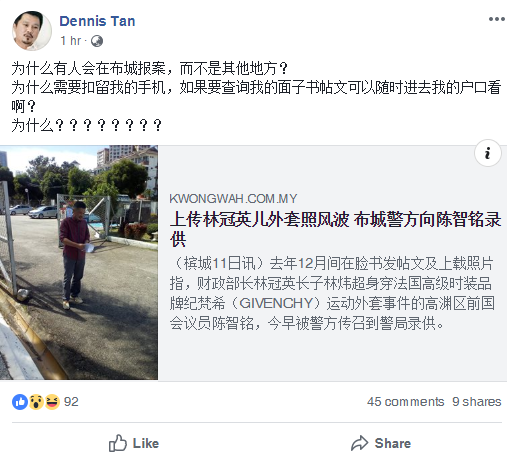507x454 pixels.
Task: Click the link info 'i' icon
Action: pos(488,153)
